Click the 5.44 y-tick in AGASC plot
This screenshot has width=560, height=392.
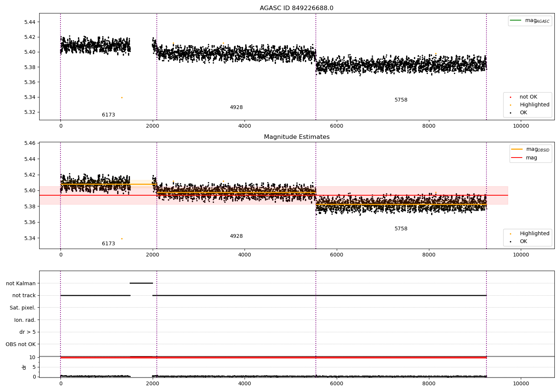(29, 22)
